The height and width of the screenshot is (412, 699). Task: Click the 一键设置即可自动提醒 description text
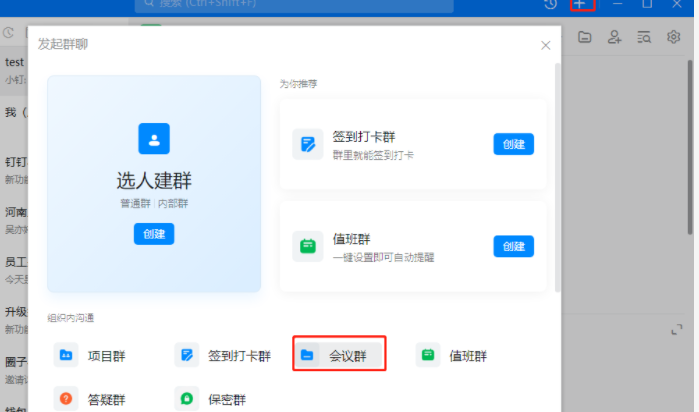tap(383, 257)
